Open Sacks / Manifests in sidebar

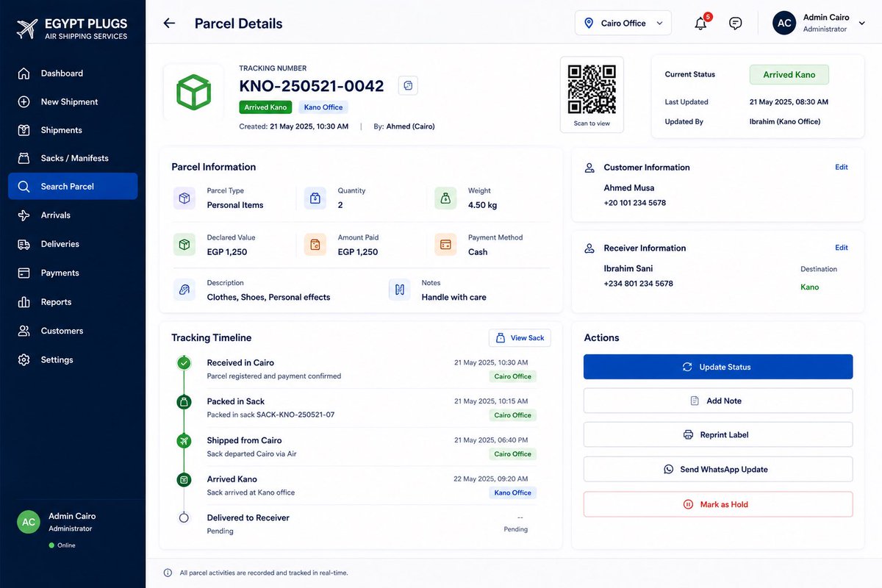[x=73, y=158]
